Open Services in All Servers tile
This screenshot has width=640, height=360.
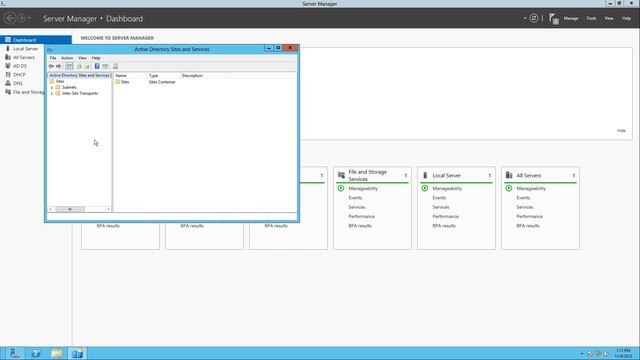tap(525, 207)
